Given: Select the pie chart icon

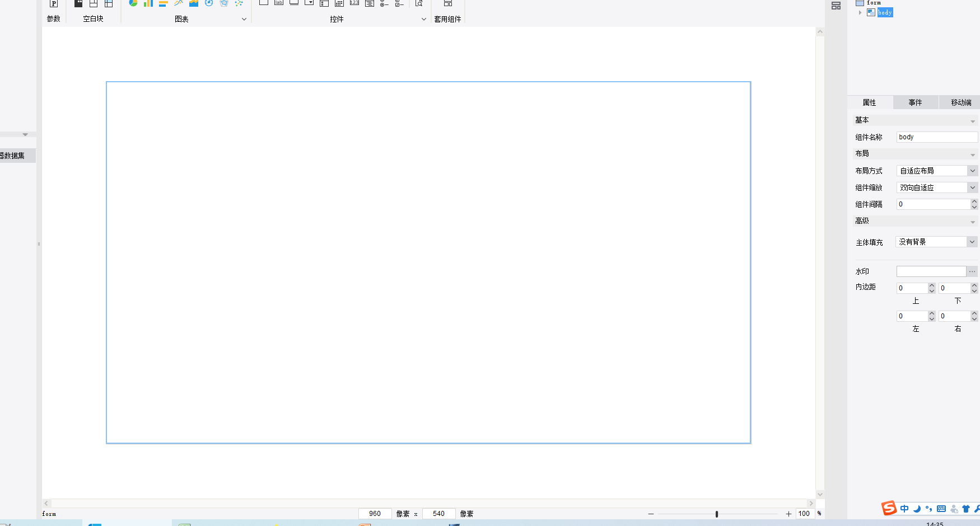Looking at the screenshot, I should [133, 3].
